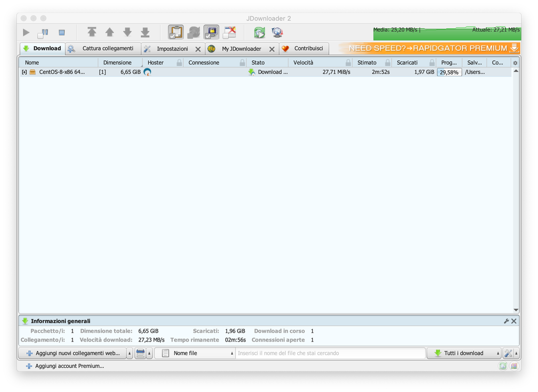Viewport: 538px width, 392px height.
Task: Click the file name search field
Action: [330, 353]
